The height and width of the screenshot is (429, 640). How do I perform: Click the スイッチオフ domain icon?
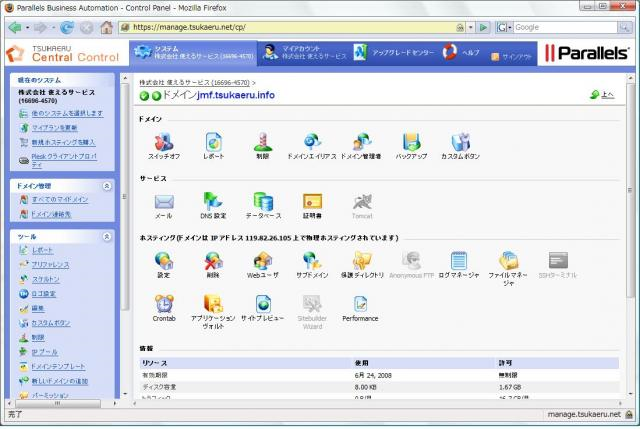[164, 142]
